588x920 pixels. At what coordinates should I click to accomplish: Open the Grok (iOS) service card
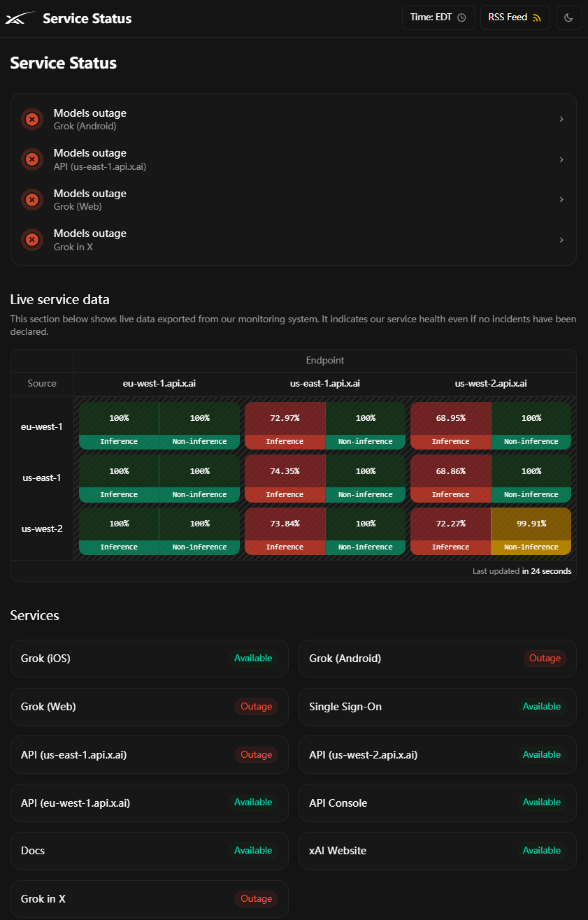click(149, 659)
